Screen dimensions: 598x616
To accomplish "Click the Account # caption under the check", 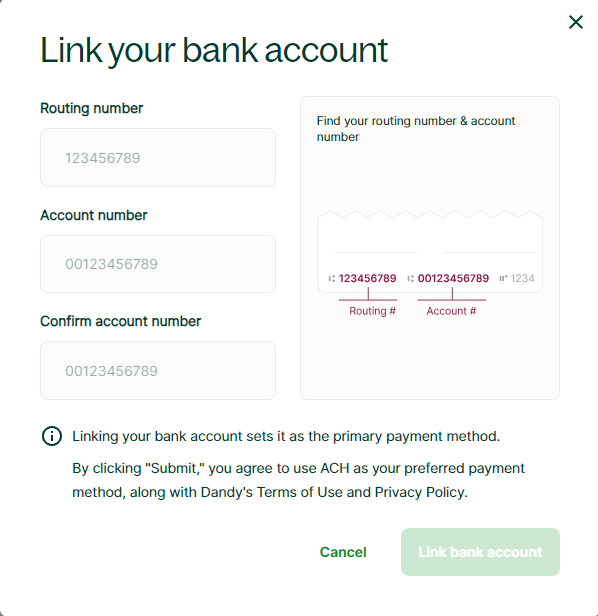I will click(x=451, y=311).
